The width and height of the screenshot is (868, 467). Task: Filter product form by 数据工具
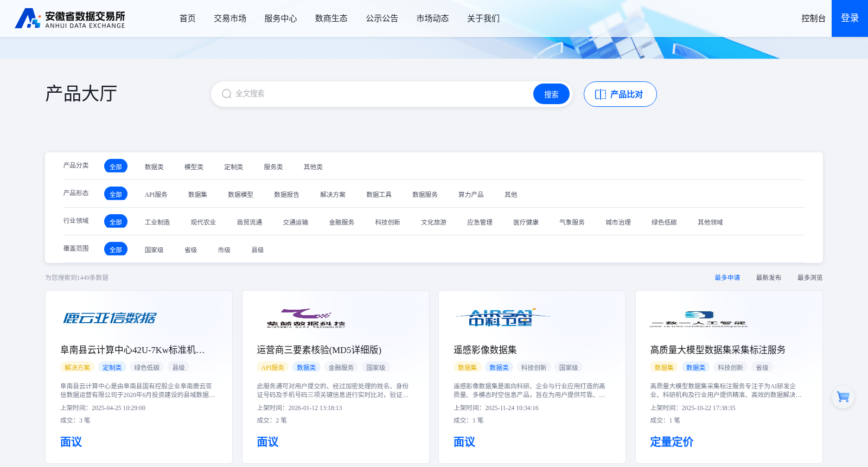[379, 195]
